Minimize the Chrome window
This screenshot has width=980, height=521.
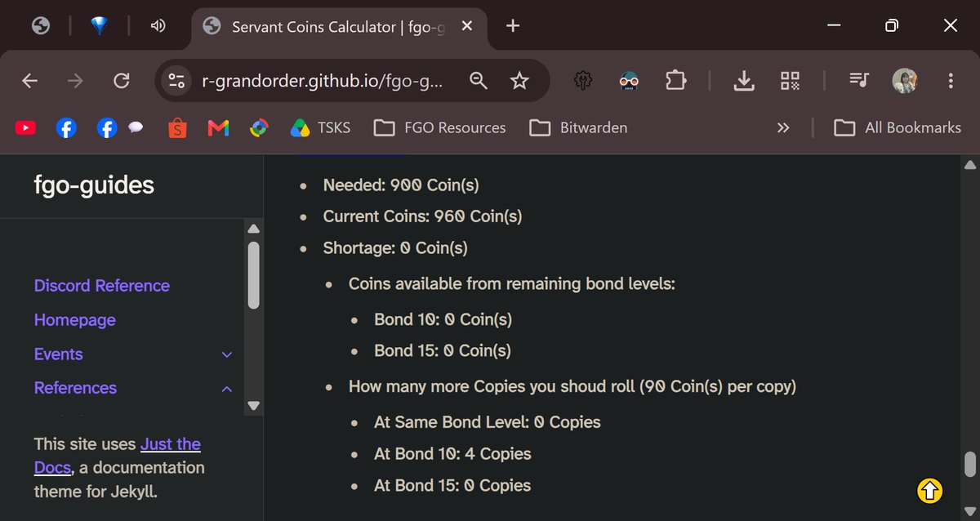pyautogui.click(x=834, y=26)
